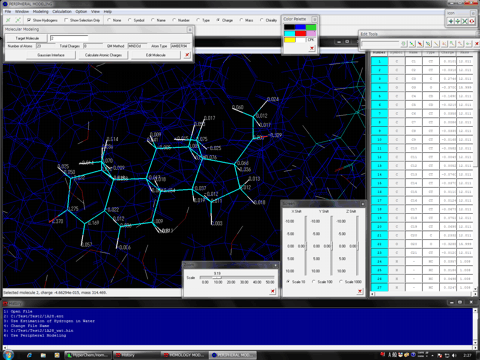The height and width of the screenshot is (360, 480).
Task: Click the red-blue bond Edit Tools icon
Action: coord(420,44)
